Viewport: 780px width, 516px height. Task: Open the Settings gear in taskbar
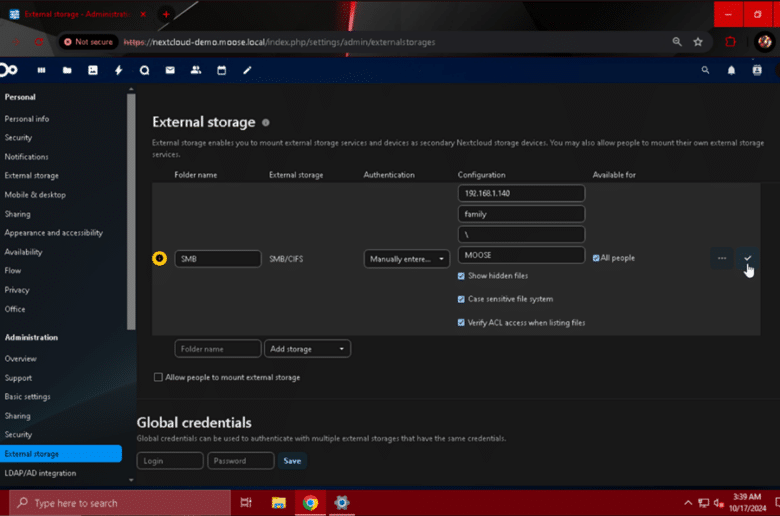[x=342, y=503]
